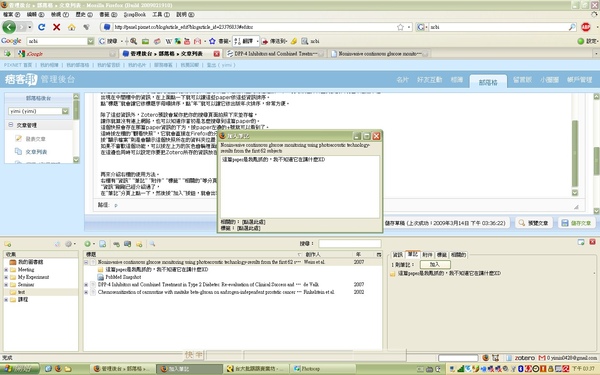Open the 檔案 menu
This screenshot has height=375, width=600.
11,15
